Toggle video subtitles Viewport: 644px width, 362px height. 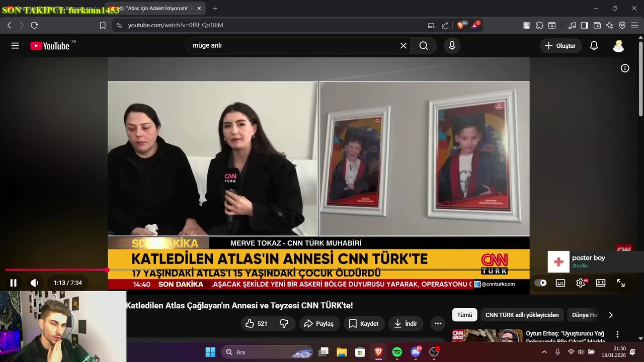point(560,283)
